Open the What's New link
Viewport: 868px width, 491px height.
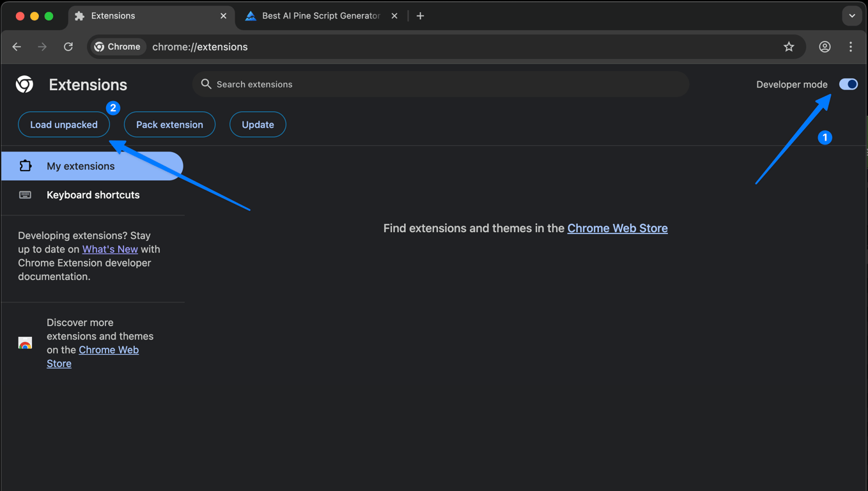[110, 249]
